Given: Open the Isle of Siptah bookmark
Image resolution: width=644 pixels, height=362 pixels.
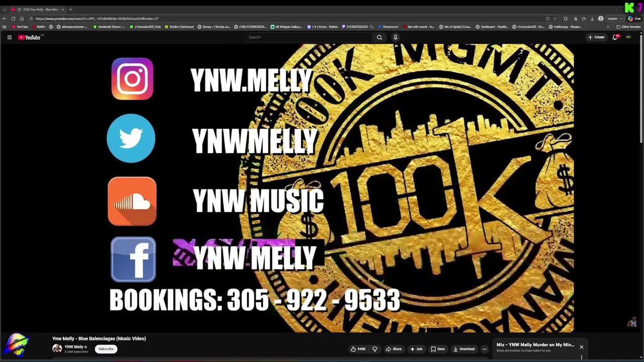Looking at the screenshot, I should point(455,27).
